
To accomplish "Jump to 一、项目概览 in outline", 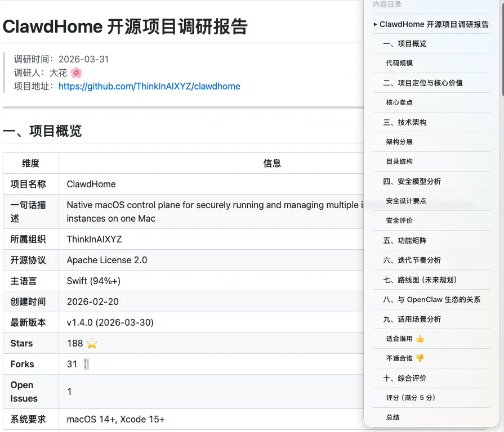I will pos(405,44).
